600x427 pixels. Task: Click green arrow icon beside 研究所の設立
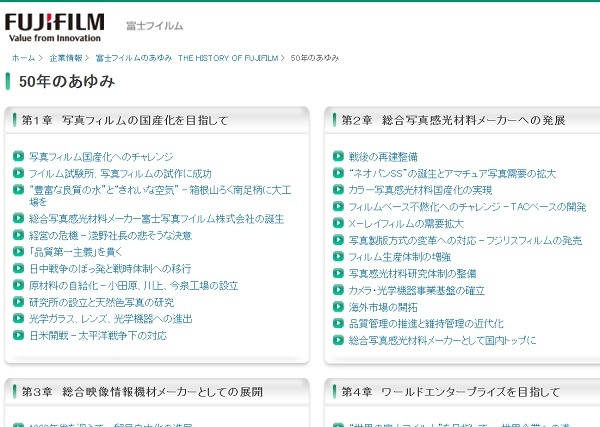(x=18, y=302)
